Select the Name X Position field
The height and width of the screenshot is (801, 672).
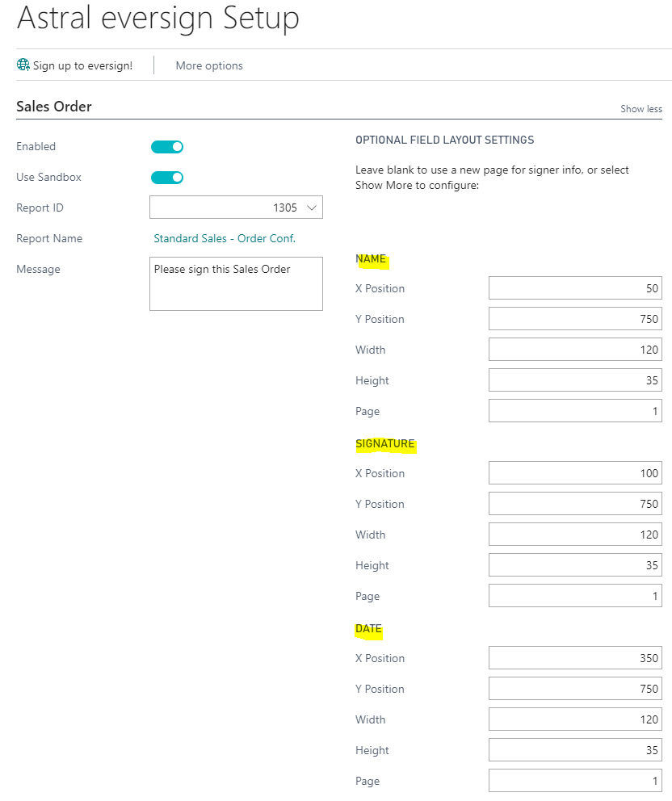(x=575, y=288)
